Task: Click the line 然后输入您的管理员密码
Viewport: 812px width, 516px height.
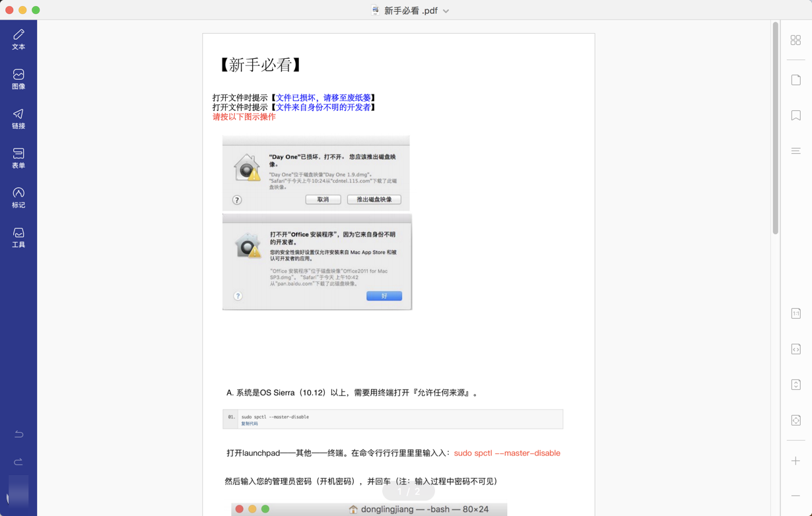Action: coord(361,482)
